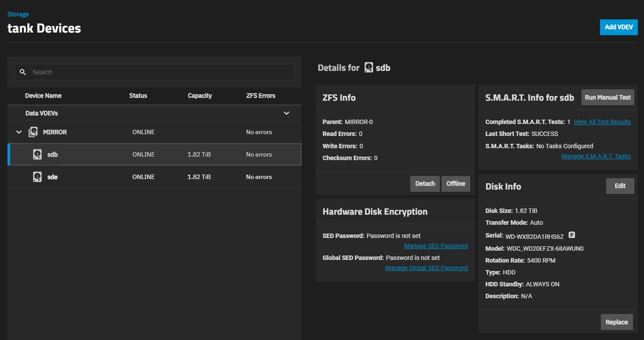This screenshot has width=644, height=340.
Task: Click disk icon beside Details for heading
Action: 369,68
